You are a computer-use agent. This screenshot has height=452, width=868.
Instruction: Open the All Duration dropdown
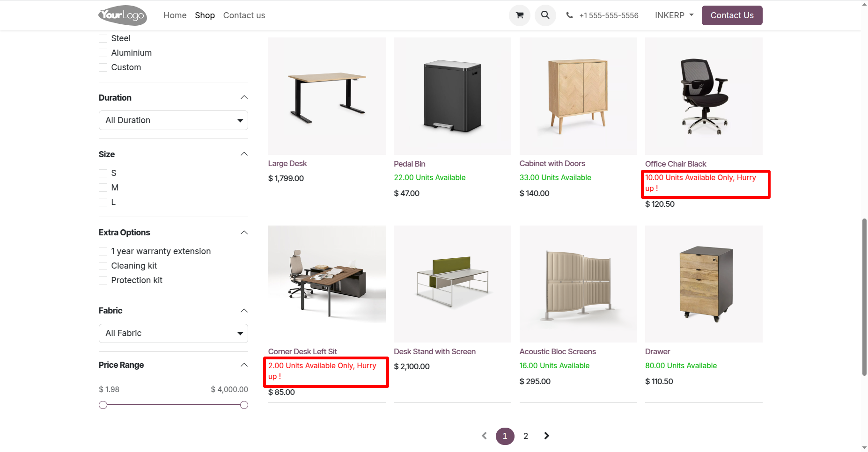[173, 120]
